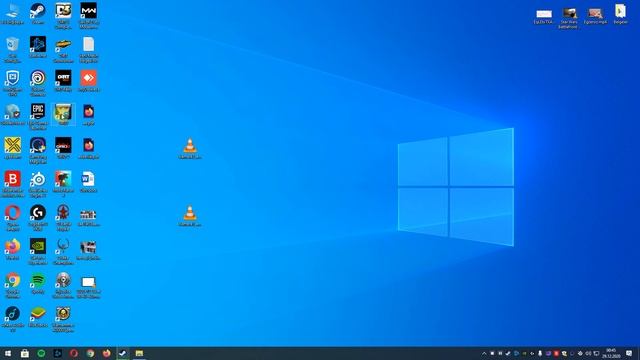The image size is (640, 360).
Task: Expand the hidden system tray icons
Action: [x=484, y=353]
